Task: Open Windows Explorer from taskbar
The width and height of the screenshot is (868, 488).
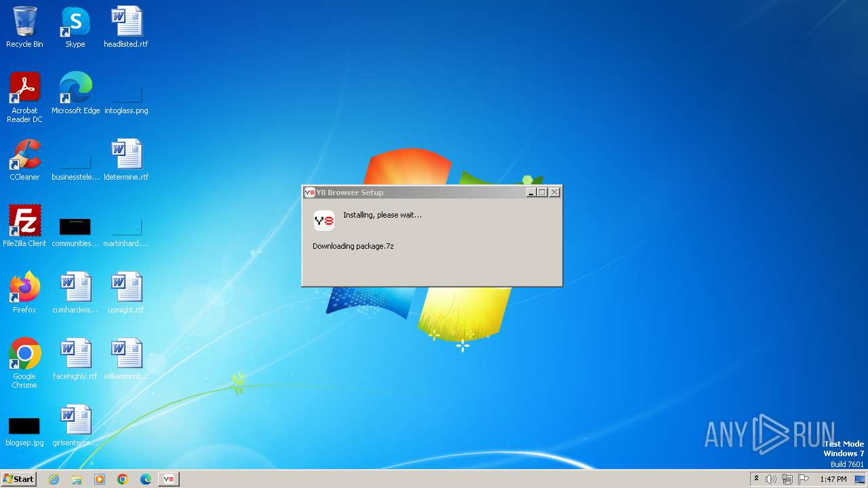Action: click(x=77, y=479)
